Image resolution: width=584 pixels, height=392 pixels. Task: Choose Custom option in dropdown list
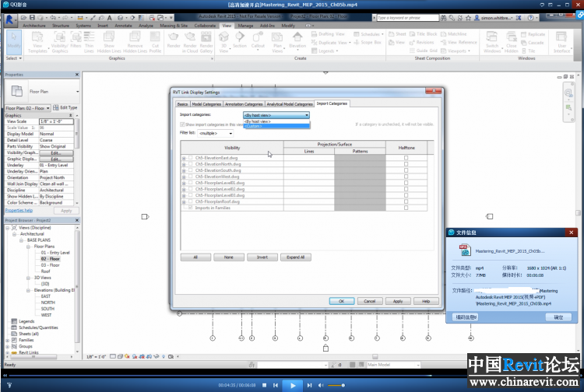276,127
